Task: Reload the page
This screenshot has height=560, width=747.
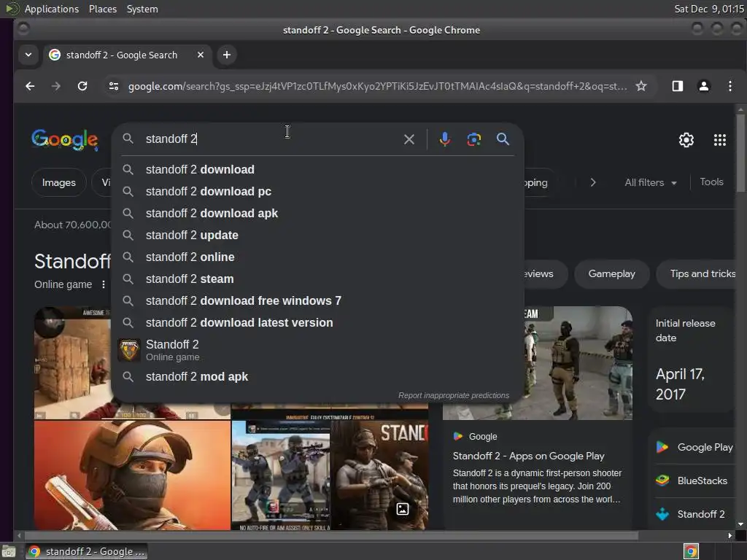Action: tap(82, 86)
